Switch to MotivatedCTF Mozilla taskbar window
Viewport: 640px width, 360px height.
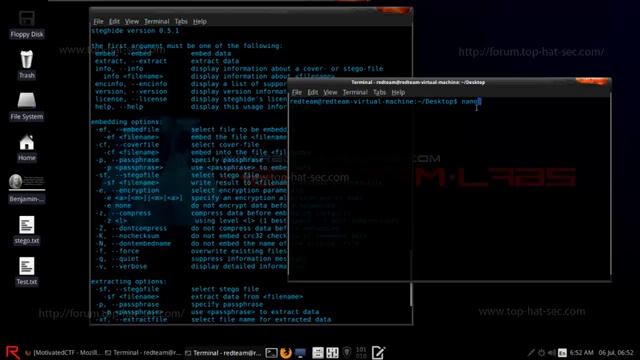pos(63,353)
